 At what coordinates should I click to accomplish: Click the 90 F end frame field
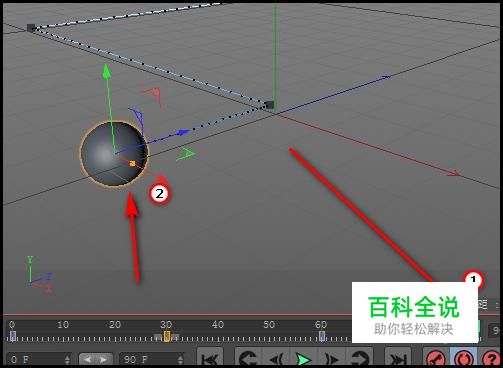(x=151, y=360)
